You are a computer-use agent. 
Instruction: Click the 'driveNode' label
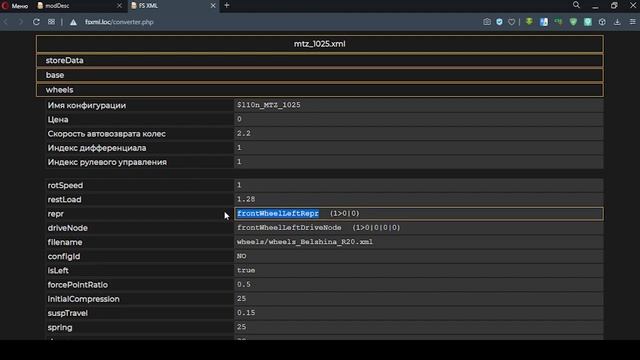coord(68,228)
